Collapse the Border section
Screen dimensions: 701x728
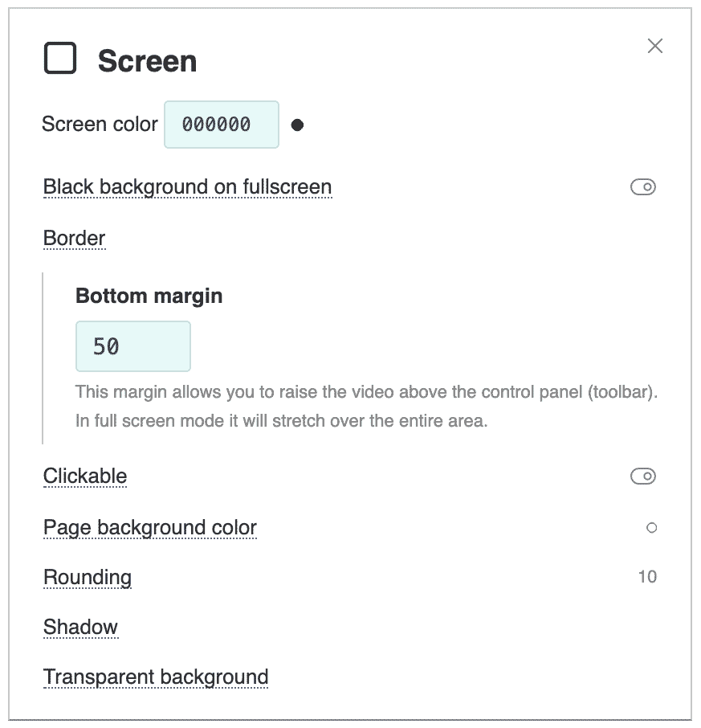(74, 238)
